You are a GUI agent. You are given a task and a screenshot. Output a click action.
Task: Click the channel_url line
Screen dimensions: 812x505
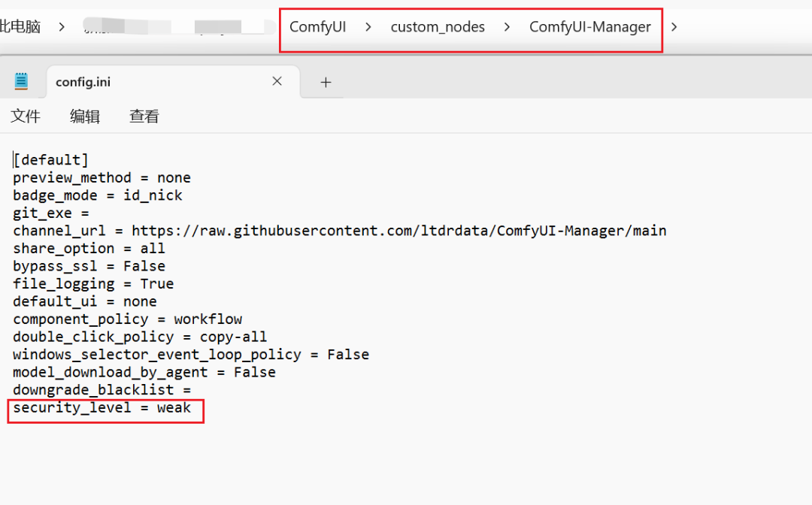click(x=340, y=230)
